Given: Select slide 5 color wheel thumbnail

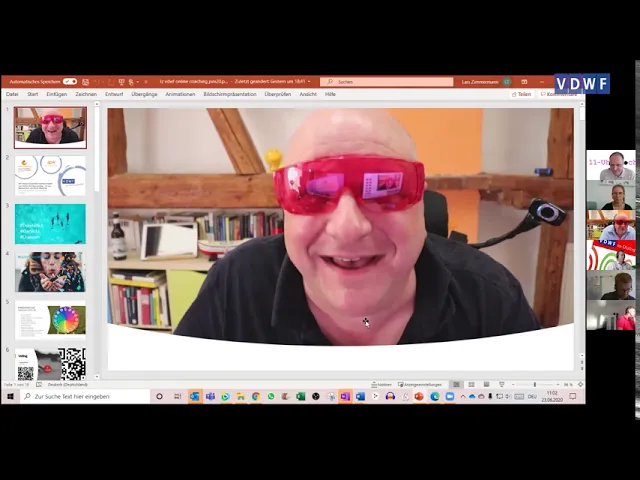Looking at the screenshot, I should click(50, 320).
